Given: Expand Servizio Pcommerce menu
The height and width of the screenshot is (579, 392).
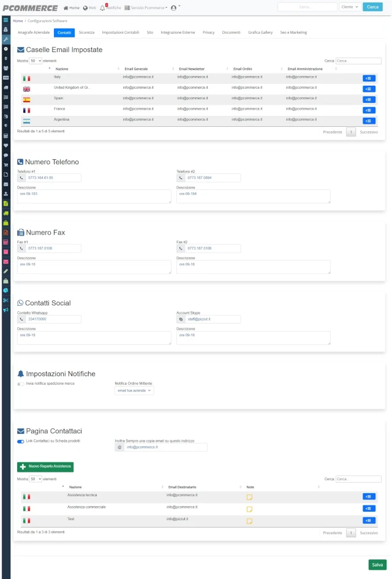Looking at the screenshot, I should pyautogui.click(x=146, y=8).
